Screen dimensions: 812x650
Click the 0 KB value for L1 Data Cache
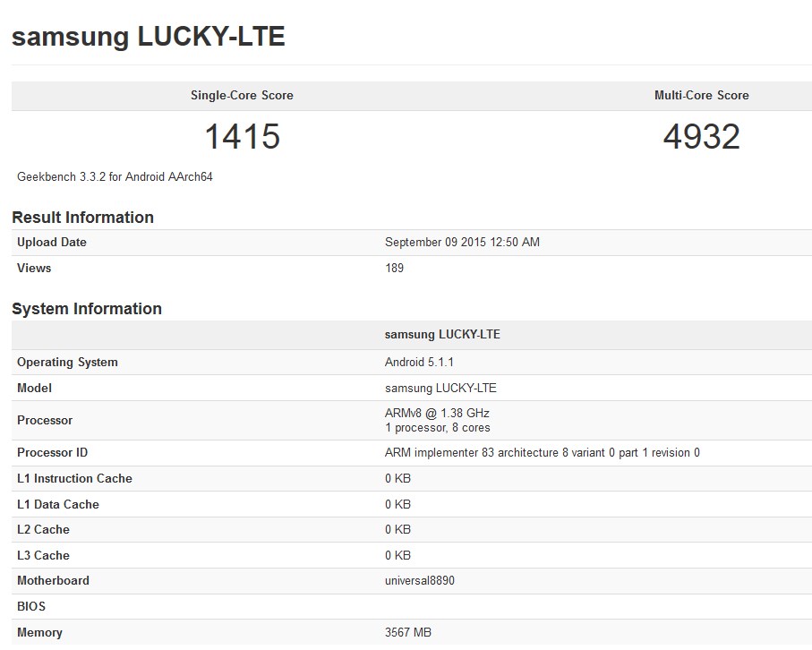(x=397, y=504)
